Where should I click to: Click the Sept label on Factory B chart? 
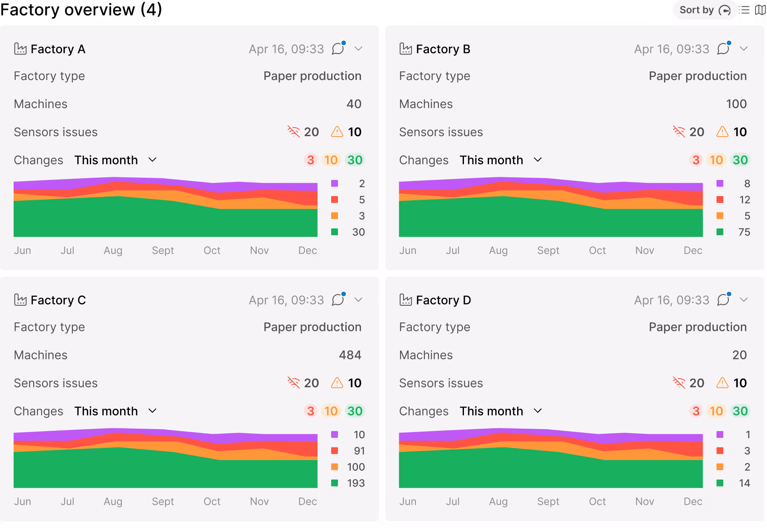coord(548,250)
